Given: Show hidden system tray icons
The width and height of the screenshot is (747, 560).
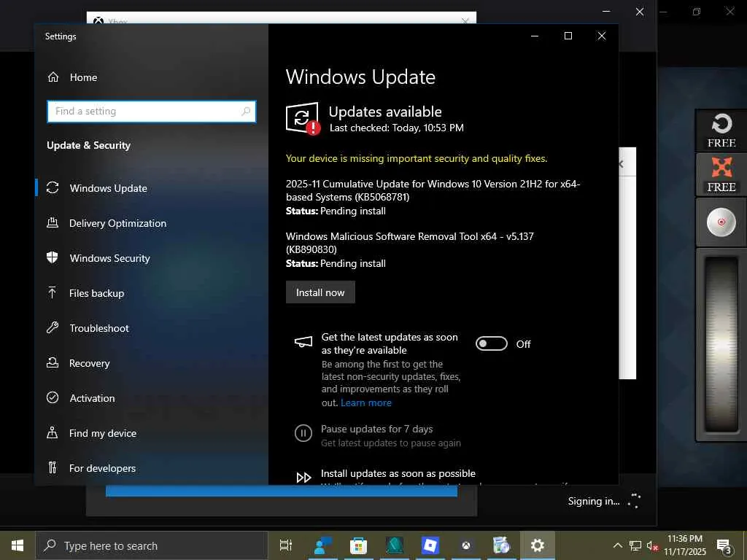Looking at the screenshot, I should pyautogui.click(x=617, y=545).
